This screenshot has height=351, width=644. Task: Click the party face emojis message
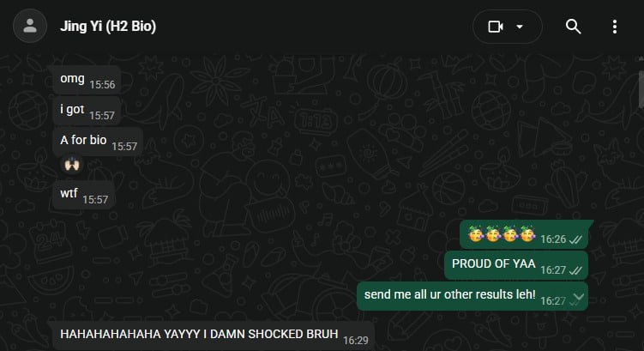[524, 234]
